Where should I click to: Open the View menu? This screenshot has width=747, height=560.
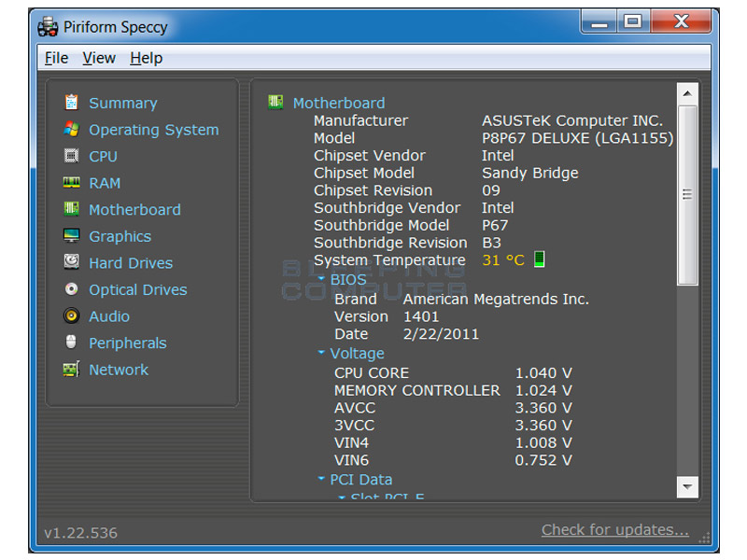point(99,58)
